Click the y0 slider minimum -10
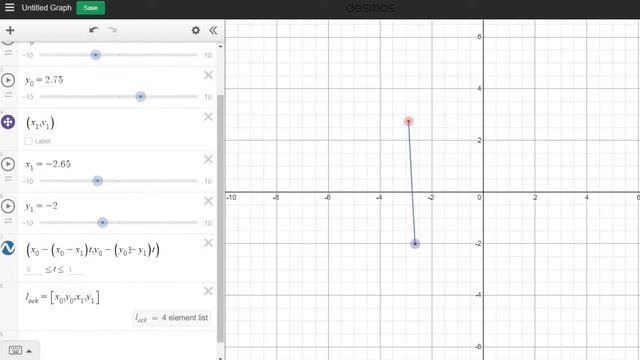 pyautogui.click(x=28, y=97)
